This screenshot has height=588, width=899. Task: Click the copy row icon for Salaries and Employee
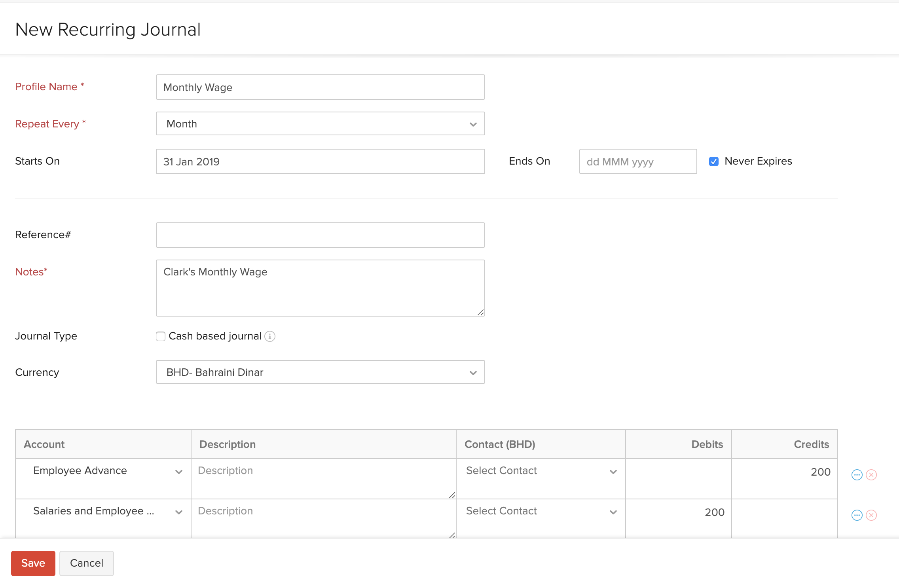(858, 515)
